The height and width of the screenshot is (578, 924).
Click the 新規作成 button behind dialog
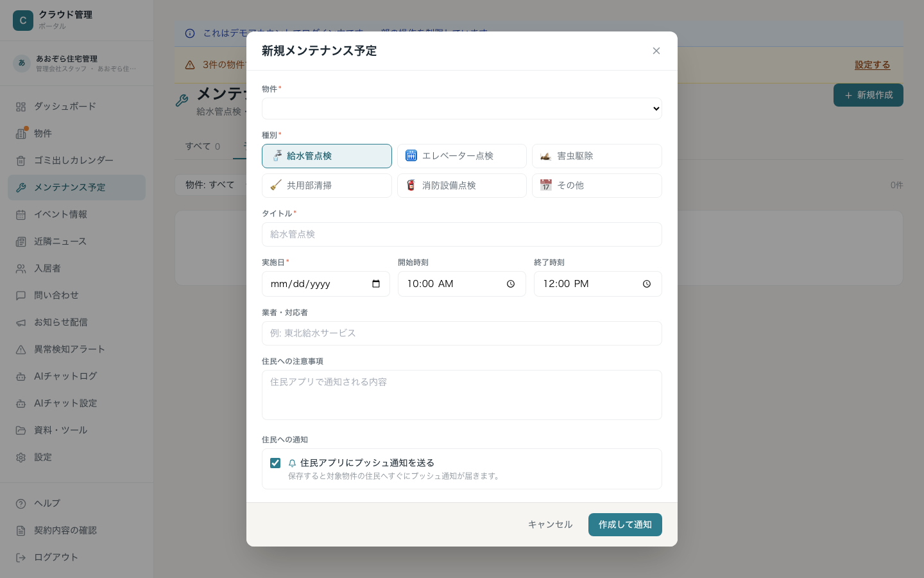pyautogui.click(x=868, y=95)
